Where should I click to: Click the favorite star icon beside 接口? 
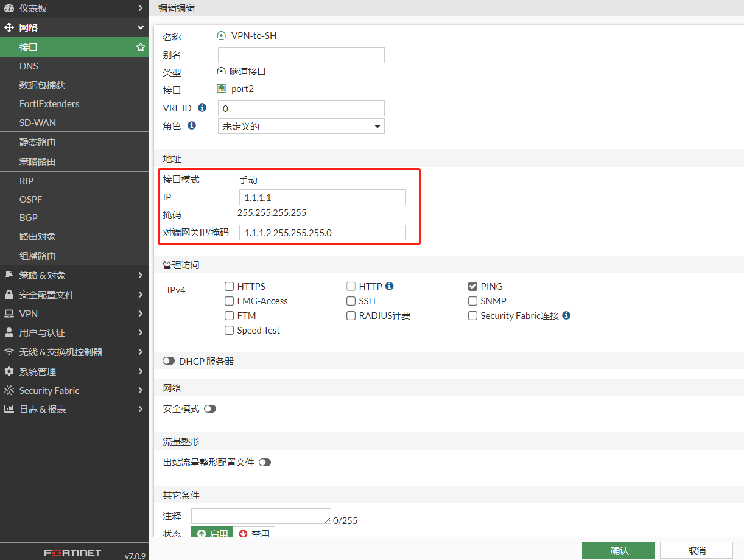(x=140, y=47)
